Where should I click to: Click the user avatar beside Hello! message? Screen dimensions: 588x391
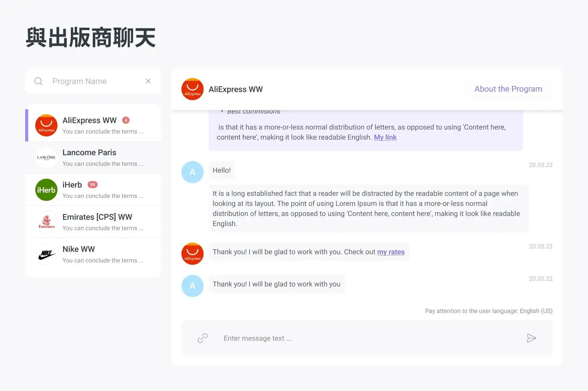tap(192, 172)
